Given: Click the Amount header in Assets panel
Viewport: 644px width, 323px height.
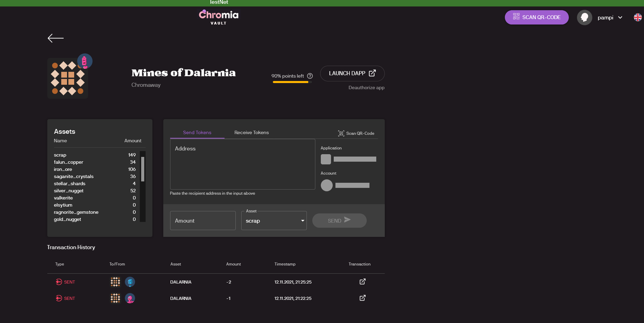Looking at the screenshot, I should tap(133, 141).
